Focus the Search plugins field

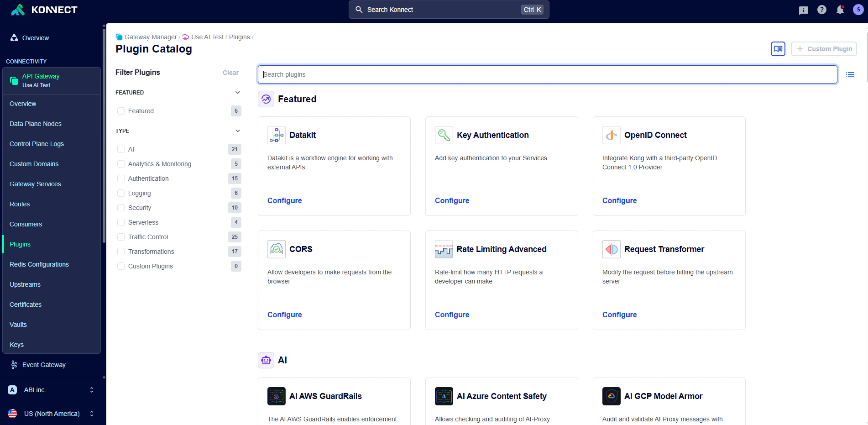click(548, 74)
